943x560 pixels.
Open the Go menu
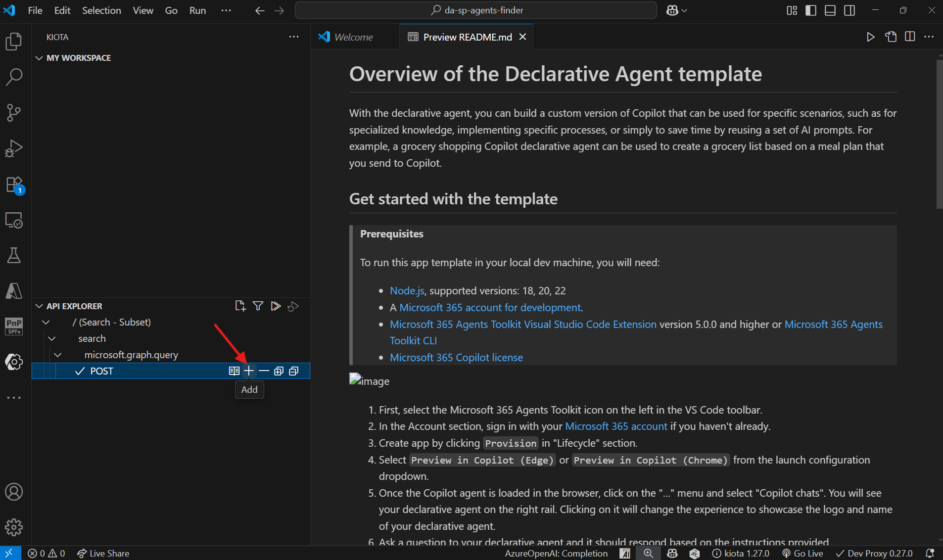(171, 10)
